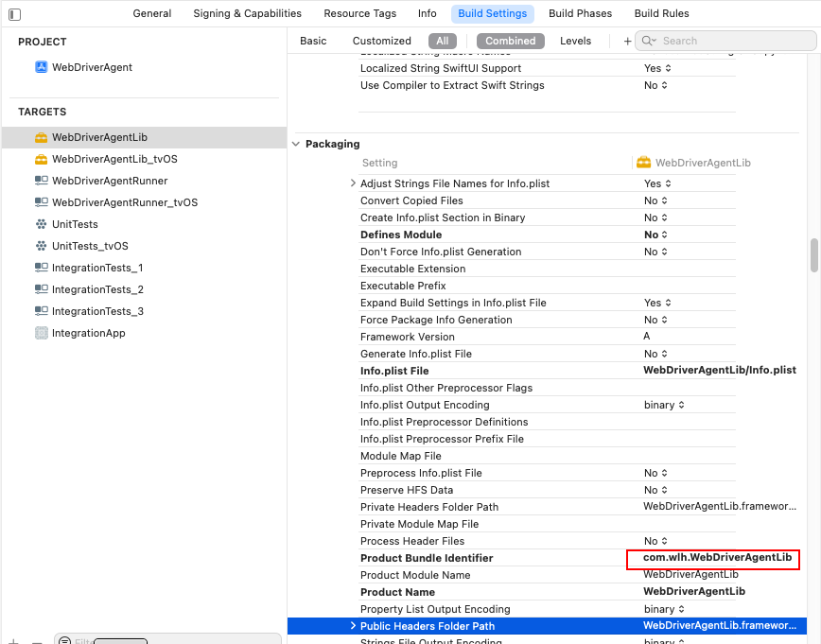The height and width of the screenshot is (644, 821).
Task: Open Convert Copied Files value dropdown
Action: coord(655,200)
